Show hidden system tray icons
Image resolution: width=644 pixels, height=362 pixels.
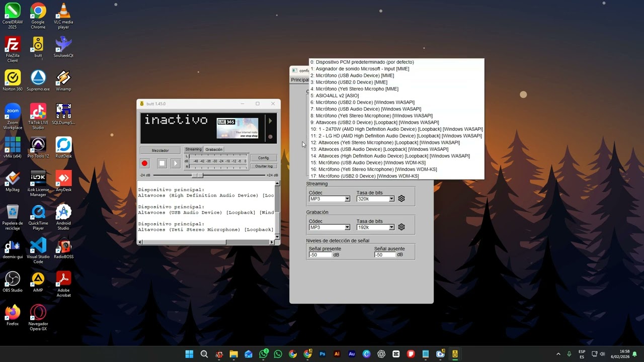coord(558,354)
